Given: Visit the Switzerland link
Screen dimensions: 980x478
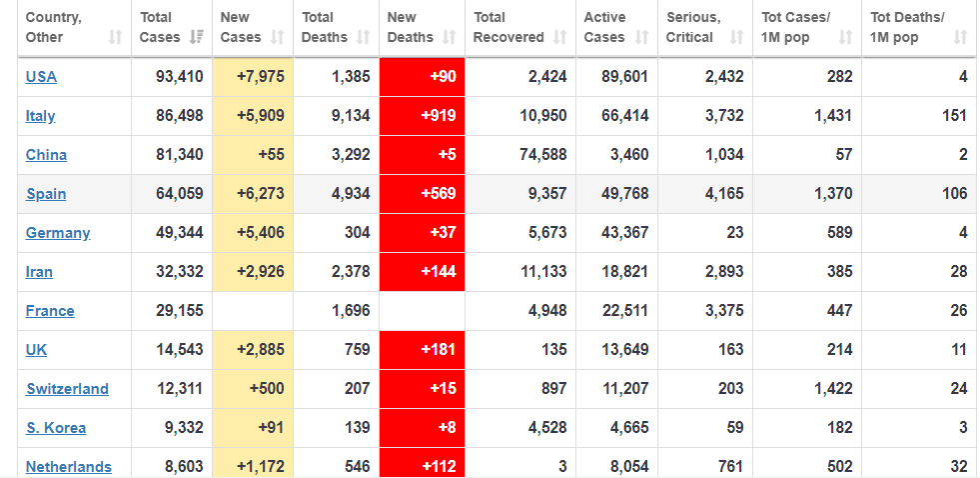Looking at the screenshot, I should [x=67, y=389].
